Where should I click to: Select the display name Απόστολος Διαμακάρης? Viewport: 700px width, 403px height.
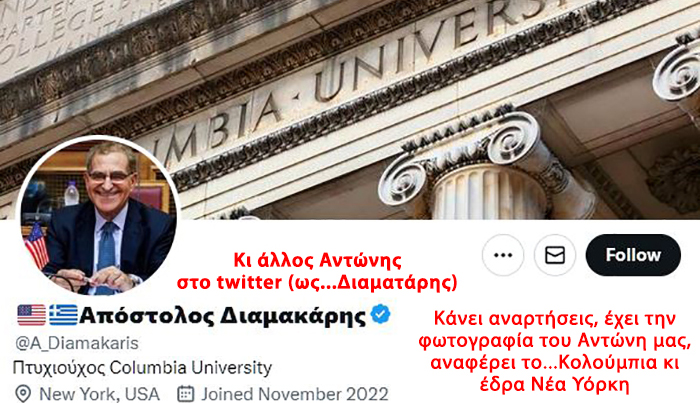(222, 316)
